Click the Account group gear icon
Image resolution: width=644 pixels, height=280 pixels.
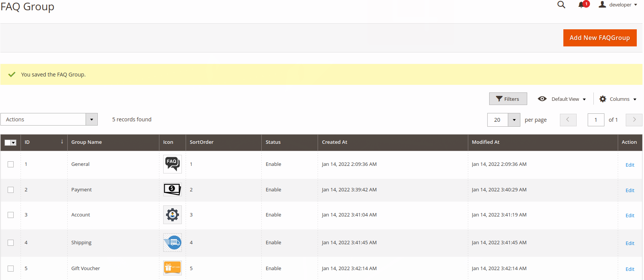point(172,215)
